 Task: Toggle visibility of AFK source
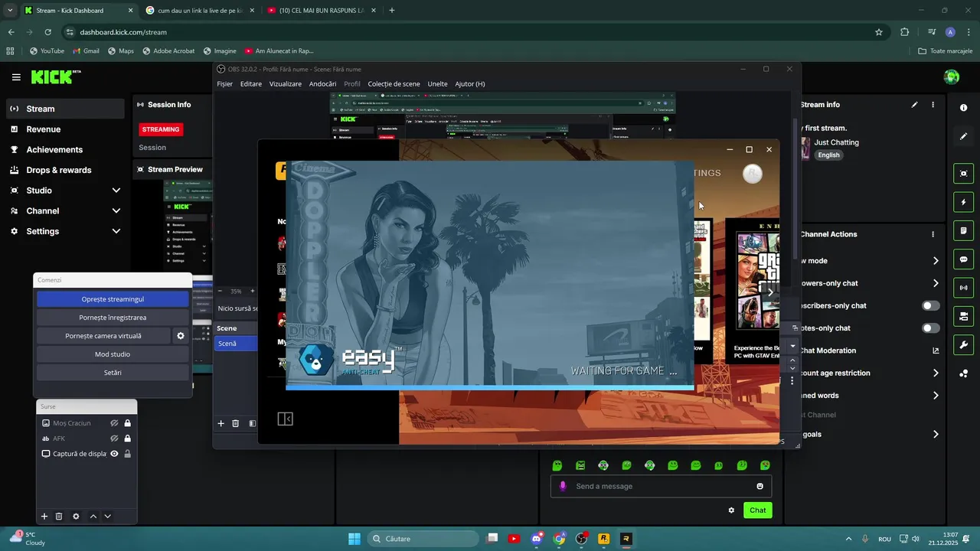tap(114, 439)
